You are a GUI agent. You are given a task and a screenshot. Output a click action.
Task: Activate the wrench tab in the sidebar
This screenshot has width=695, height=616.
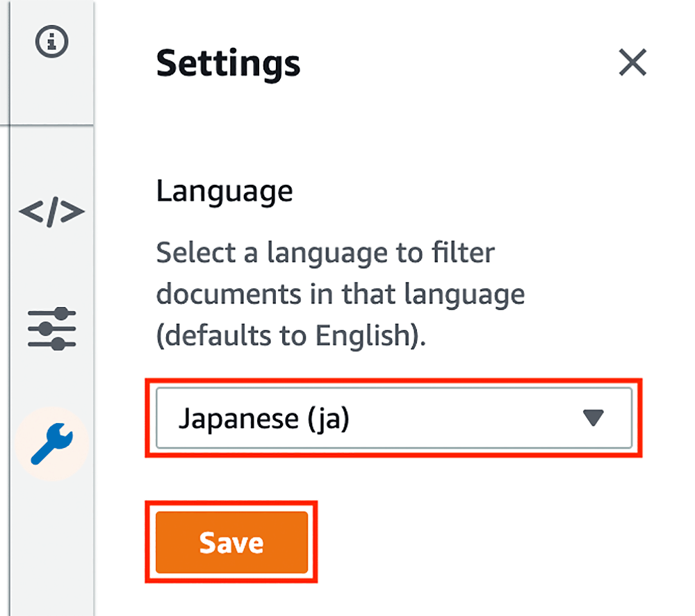(51, 444)
